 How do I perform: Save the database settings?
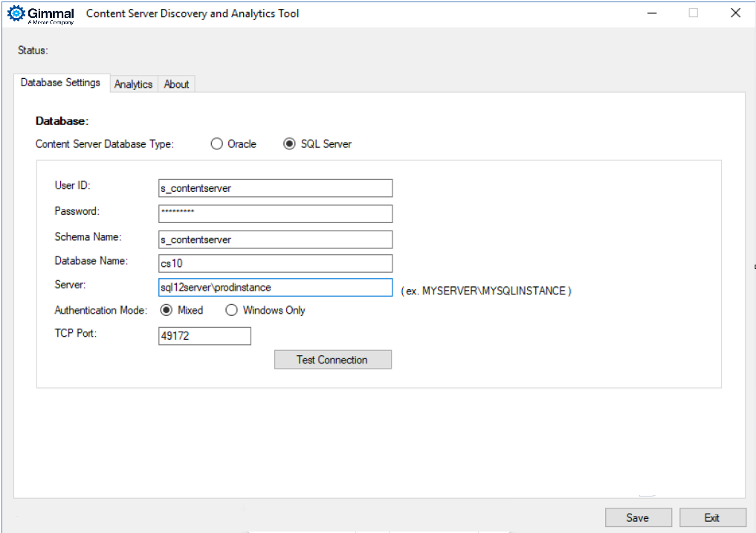tap(638, 517)
